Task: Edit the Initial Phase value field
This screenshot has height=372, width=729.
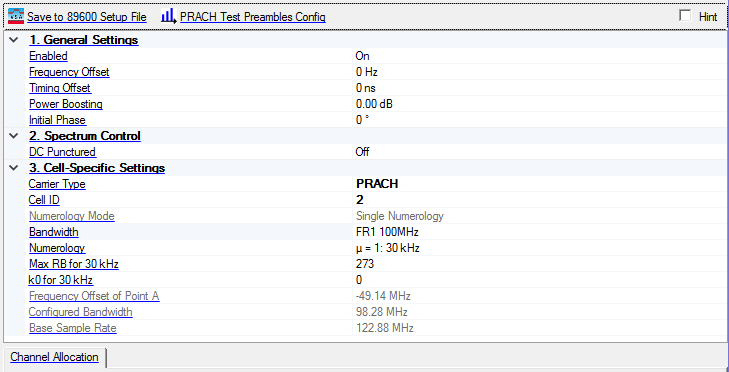Action: [x=539, y=120]
